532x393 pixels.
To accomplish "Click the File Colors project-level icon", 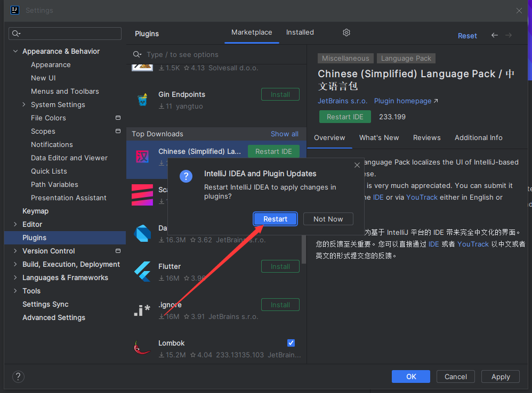I will point(118,118).
